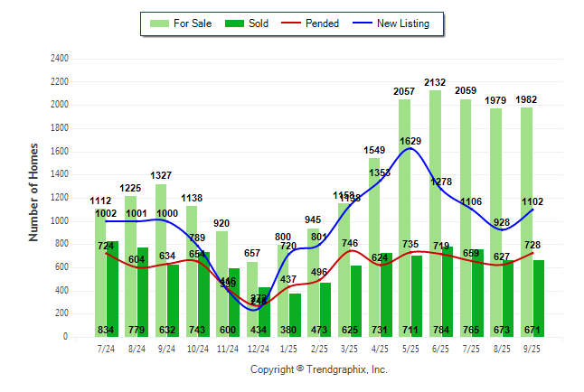
Task: Select the 9/25 month label on x-axis
Action: click(x=532, y=349)
